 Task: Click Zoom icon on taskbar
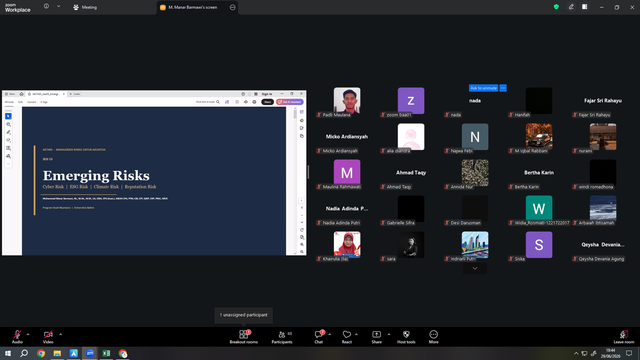click(x=90, y=353)
